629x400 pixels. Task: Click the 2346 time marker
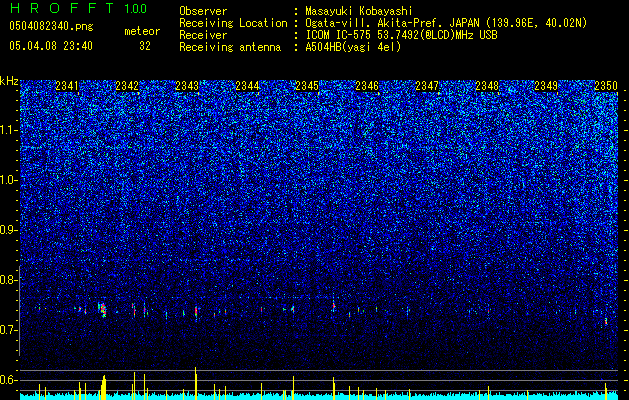point(367,86)
